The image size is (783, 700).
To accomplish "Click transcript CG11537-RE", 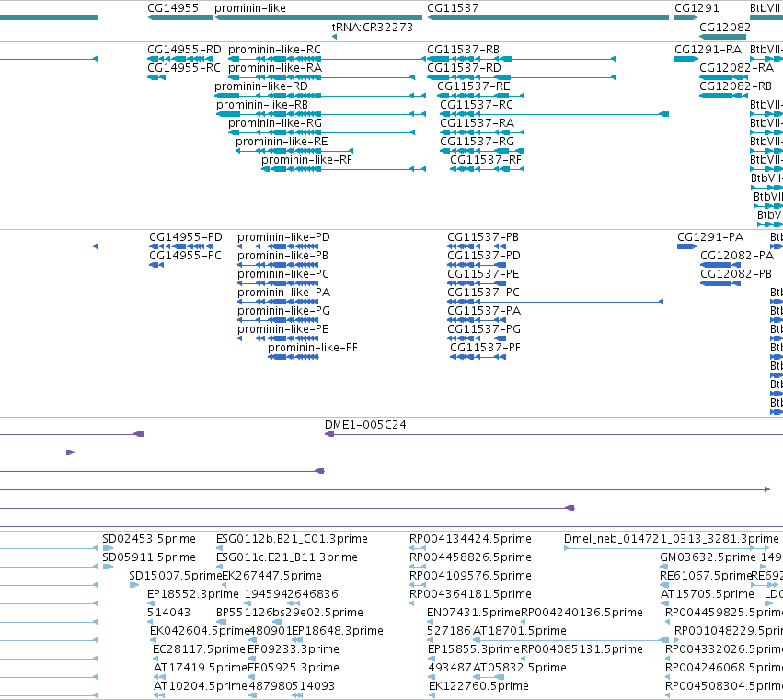I will pyautogui.click(x=481, y=96).
